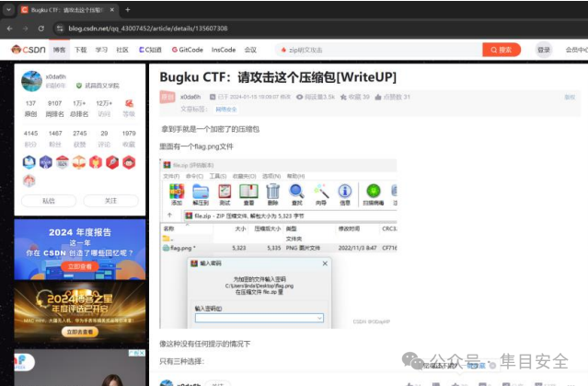Close the Bugku CTF browser tab
This screenshot has height=386, width=588.
point(111,10)
